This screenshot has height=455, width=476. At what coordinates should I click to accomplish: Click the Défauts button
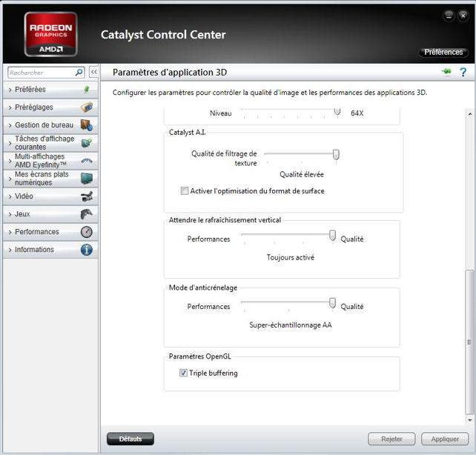click(130, 439)
